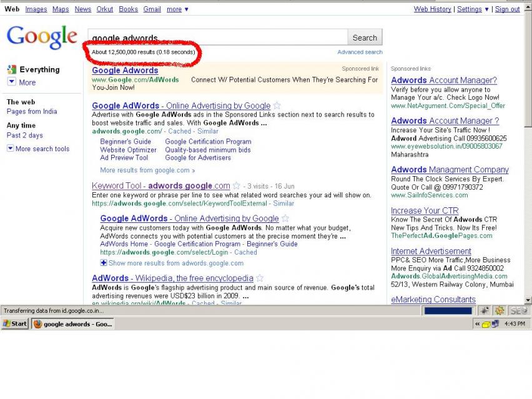
Task: Click the vertical scrollbar thumb
Action: pyautogui.click(x=528, y=69)
